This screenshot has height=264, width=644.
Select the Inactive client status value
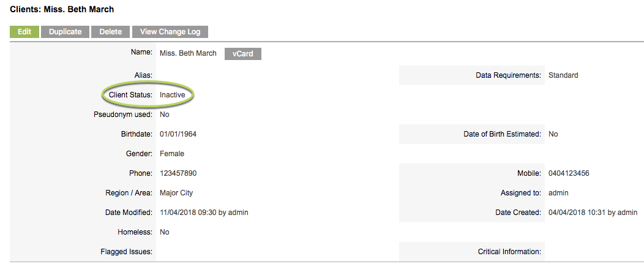(x=173, y=95)
